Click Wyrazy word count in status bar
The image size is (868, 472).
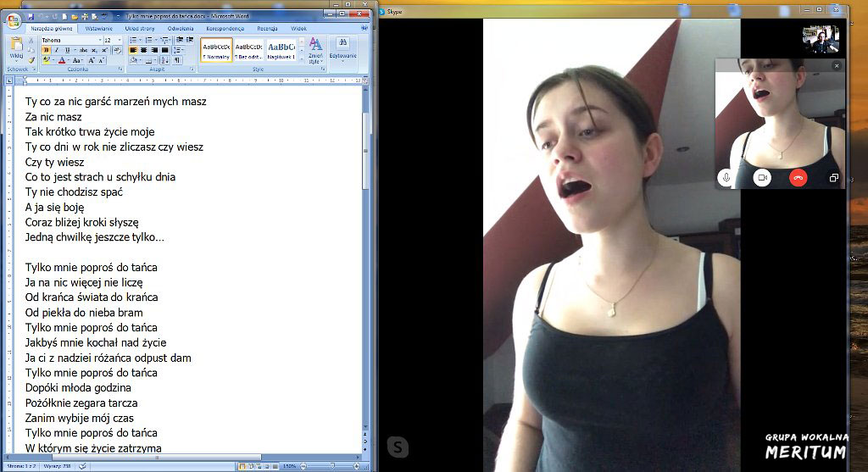tap(57, 466)
